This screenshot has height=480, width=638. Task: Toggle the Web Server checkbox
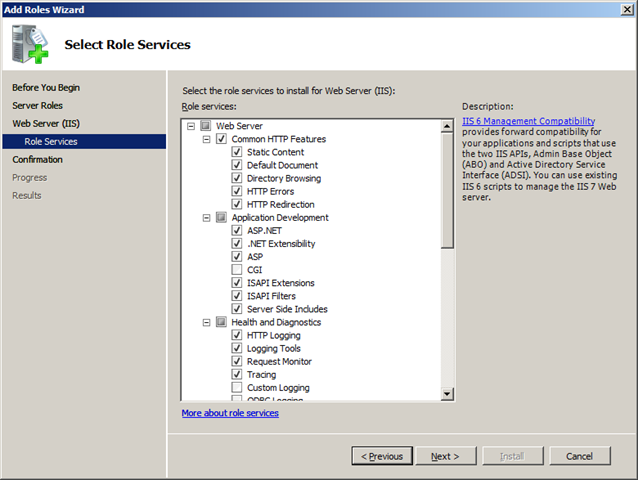click(x=206, y=126)
